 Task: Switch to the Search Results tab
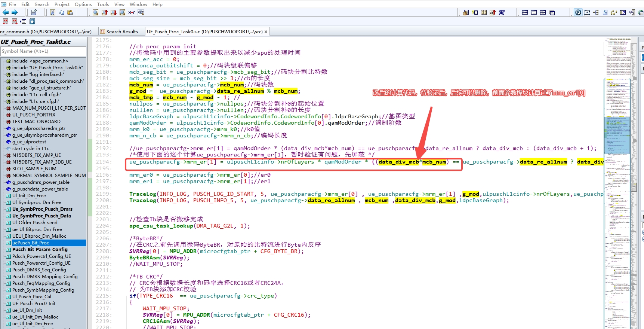(x=121, y=32)
